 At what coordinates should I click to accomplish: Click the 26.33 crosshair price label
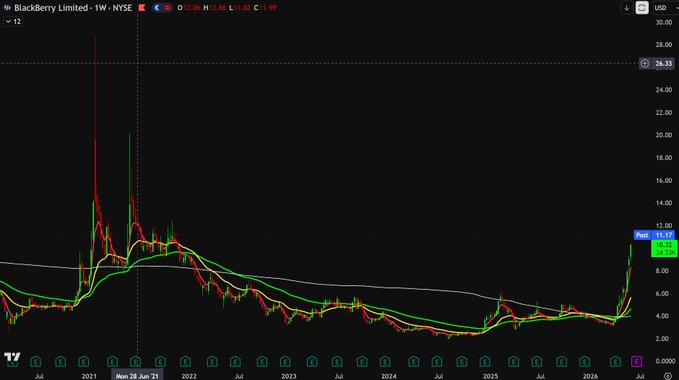663,64
